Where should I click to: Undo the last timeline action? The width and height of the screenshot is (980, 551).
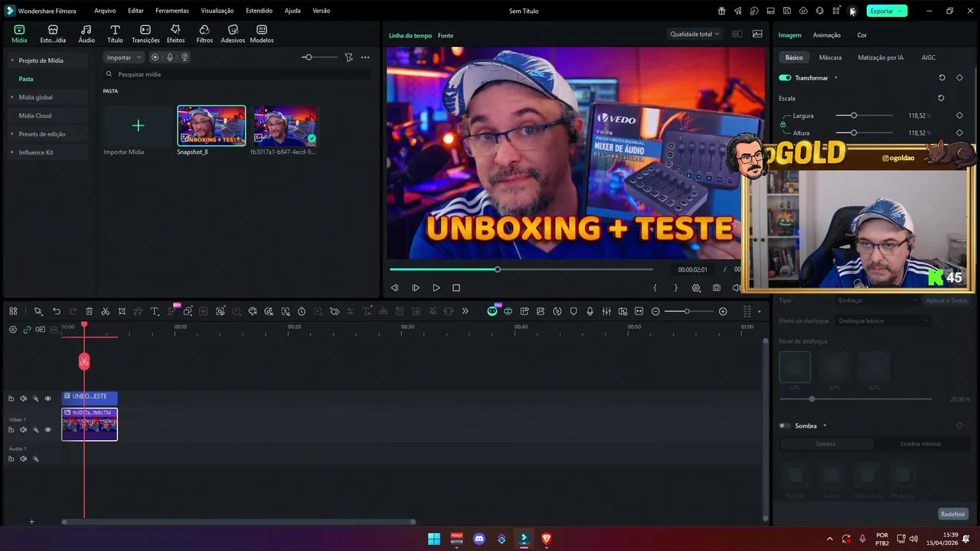tap(57, 311)
